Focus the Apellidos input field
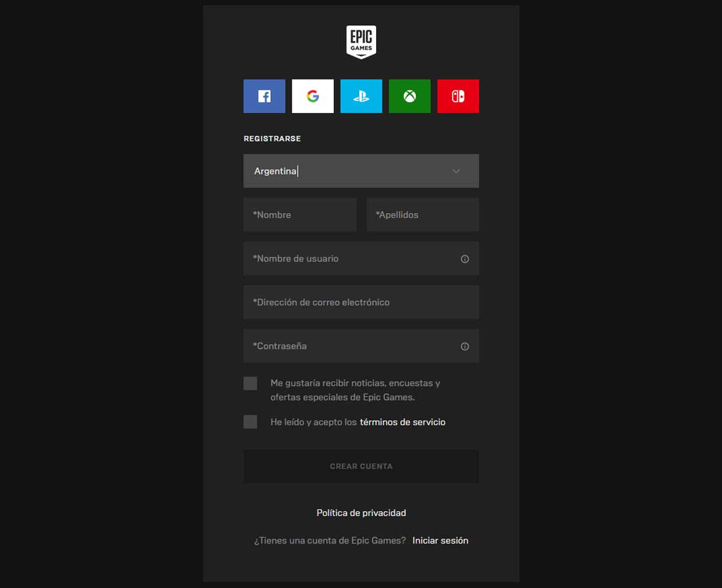The image size is (722, 588). (423, 215)
